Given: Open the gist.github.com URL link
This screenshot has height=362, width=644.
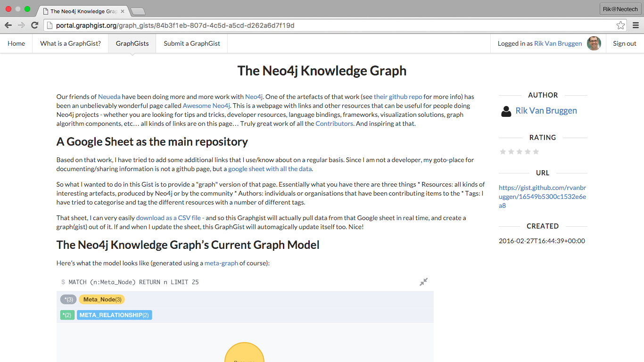Looking at the screenshot, I should click(542, 197).
